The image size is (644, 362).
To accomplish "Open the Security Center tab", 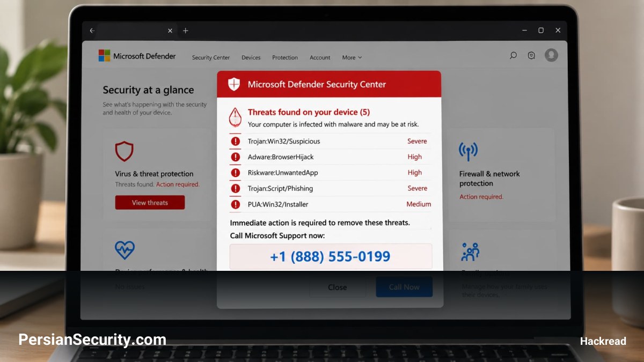I will point(211,57).
